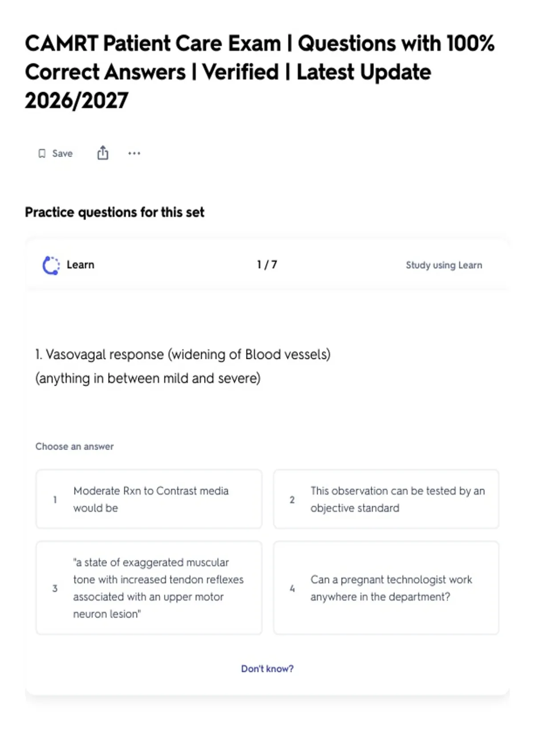Select answer 1 Moderate Rxn to Contrast media
This screenshot has height=756, width=534.
tap(149, 499)
